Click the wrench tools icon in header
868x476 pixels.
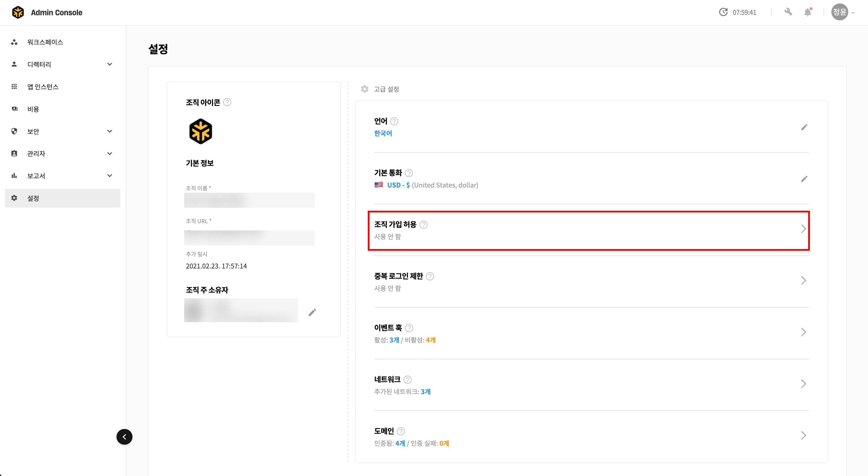pos(788,12)
